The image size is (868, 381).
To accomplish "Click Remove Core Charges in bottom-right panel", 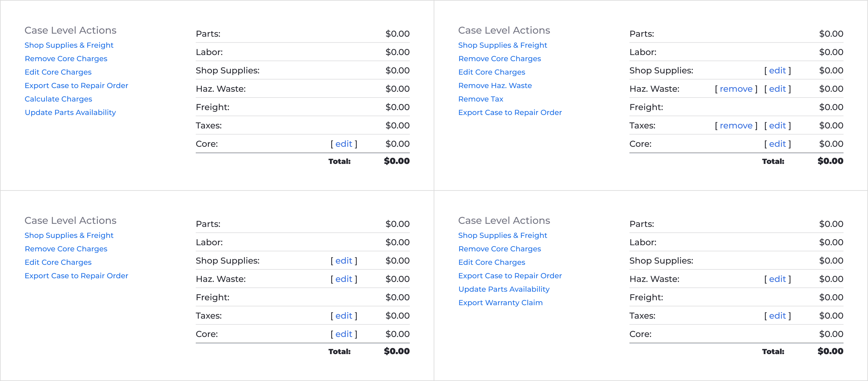I will [499, 249].
